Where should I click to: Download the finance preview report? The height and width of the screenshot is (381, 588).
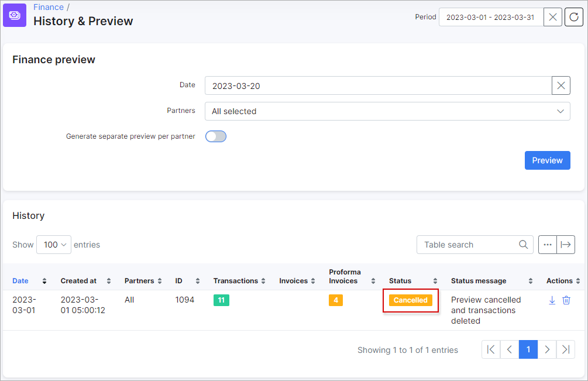[552, 300]
